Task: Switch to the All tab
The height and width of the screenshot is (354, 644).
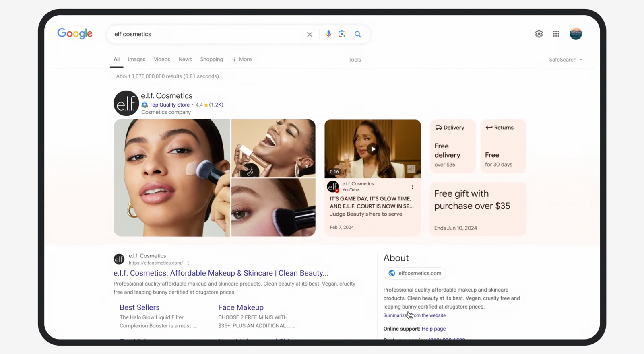Action: pyautogui.click(x=116, y=60)
